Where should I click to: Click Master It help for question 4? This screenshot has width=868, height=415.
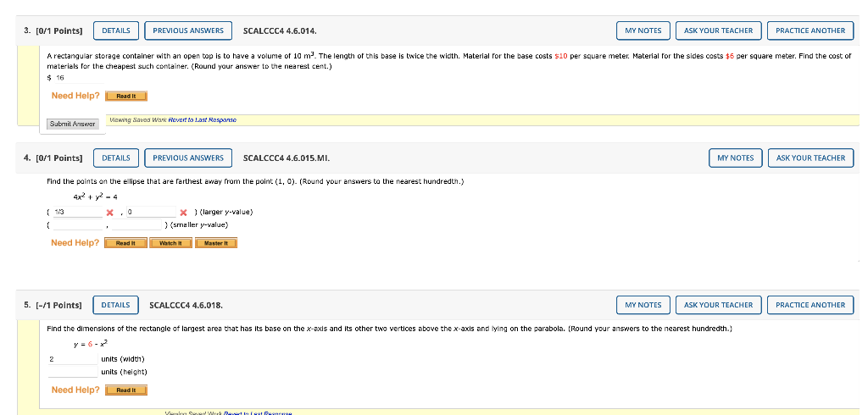pos(216,243)
